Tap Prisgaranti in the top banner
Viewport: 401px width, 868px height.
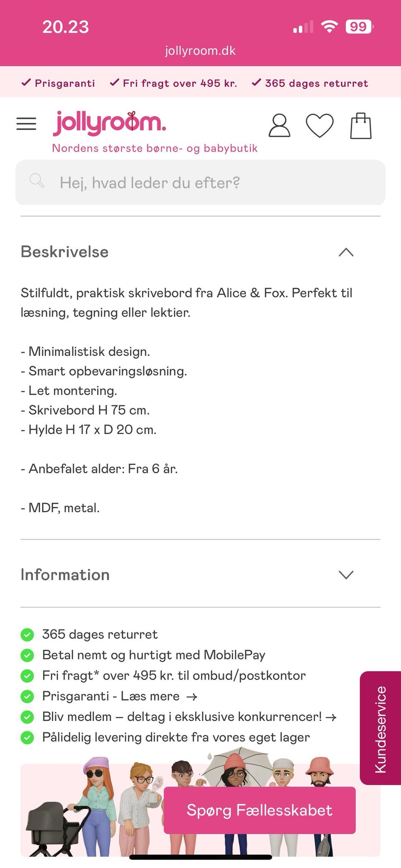point(58,83)
